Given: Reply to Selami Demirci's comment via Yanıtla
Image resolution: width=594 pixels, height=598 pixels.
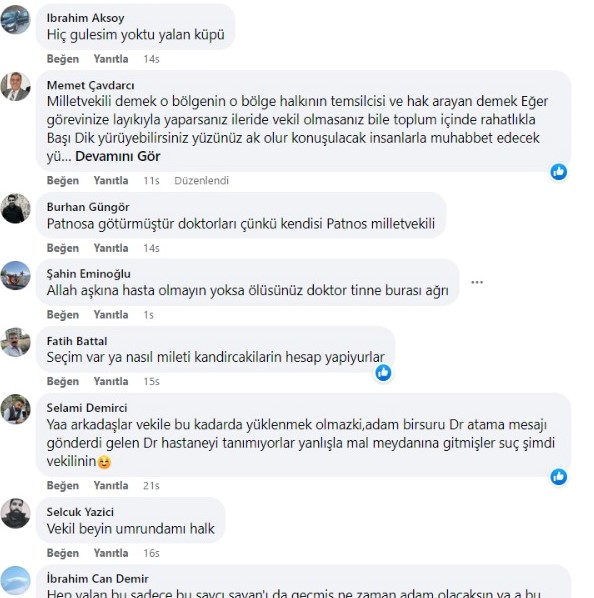Looking at the screenshot, I should (x=111, y=485).
